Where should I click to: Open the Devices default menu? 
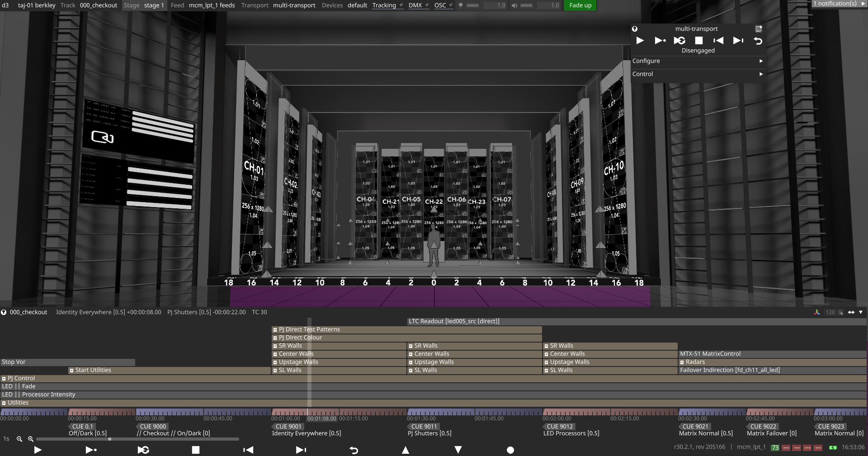click(344, 5)
